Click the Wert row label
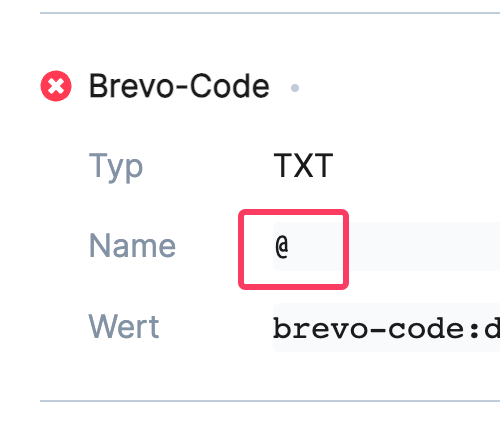The height and width of the screenshot is (426, 500). pyautogui.click(x=124, y=327)
